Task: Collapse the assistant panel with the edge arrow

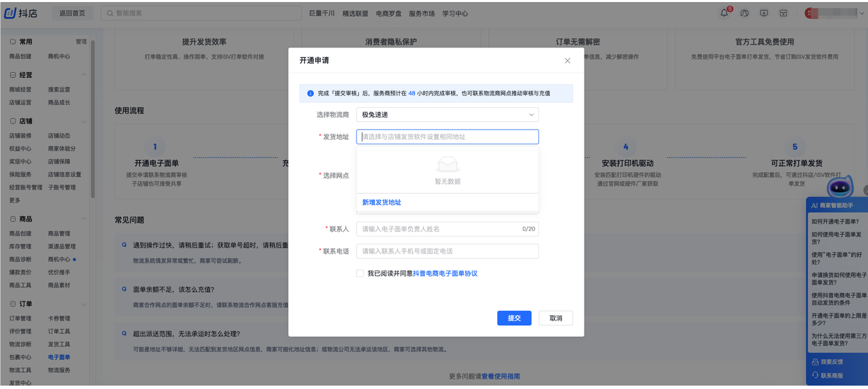Action: [x=865, y=190]
